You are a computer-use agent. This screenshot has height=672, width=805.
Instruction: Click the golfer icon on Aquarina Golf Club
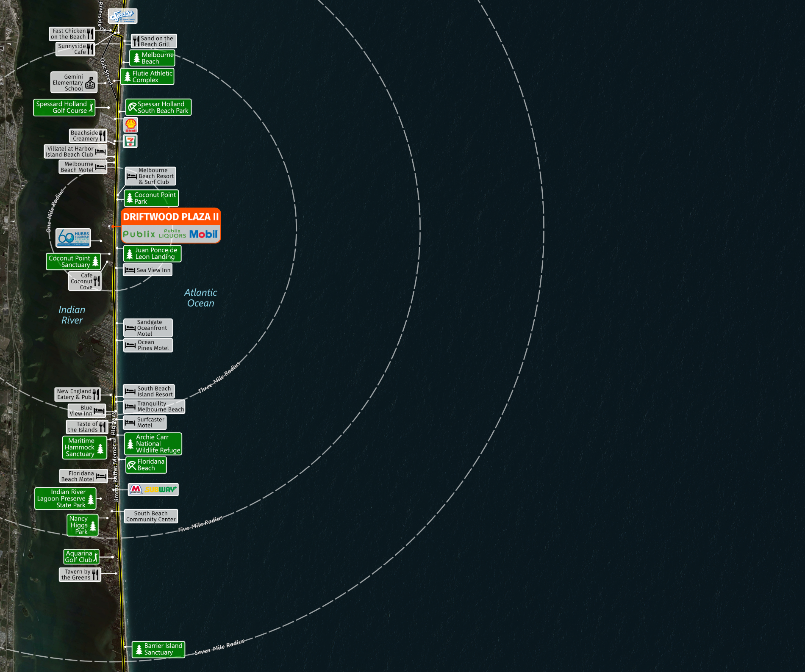point(96,557)
